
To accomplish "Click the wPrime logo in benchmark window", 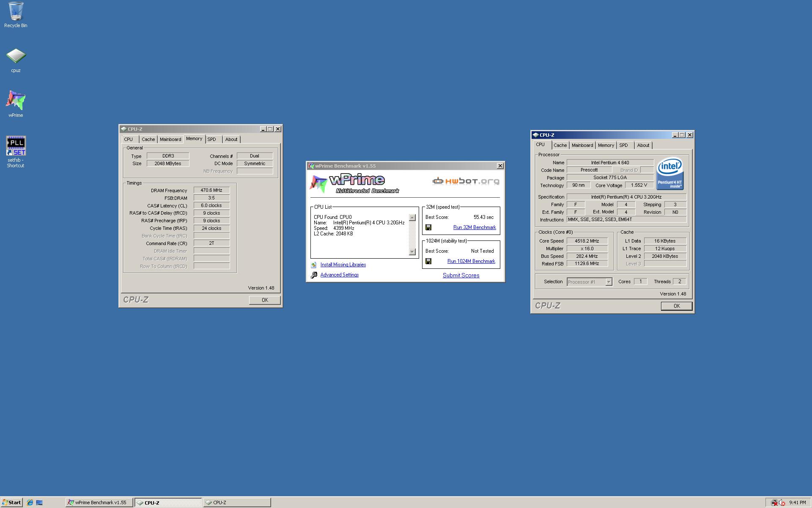I will (354, 184).
